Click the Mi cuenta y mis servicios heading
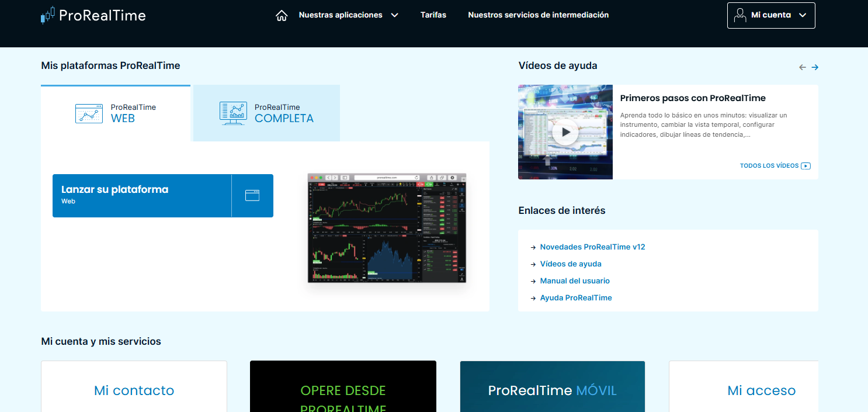868x412 pixels. click(x=101, y=341)
